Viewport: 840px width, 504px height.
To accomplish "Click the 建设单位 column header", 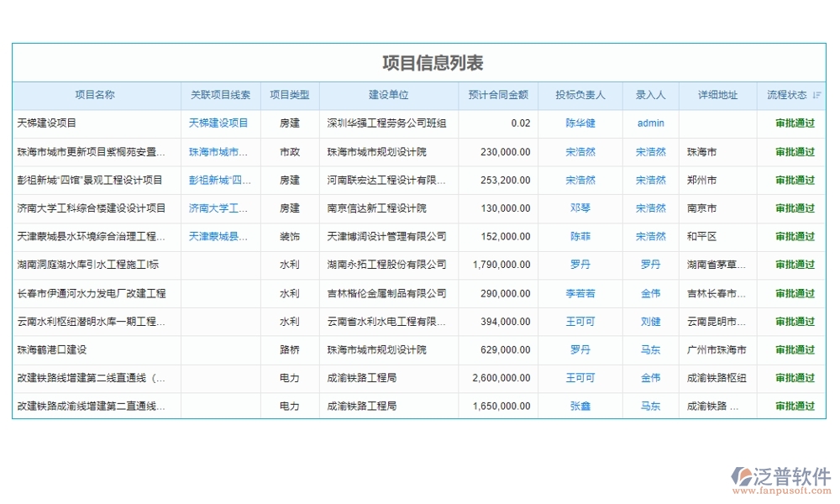I will [389, 95].
